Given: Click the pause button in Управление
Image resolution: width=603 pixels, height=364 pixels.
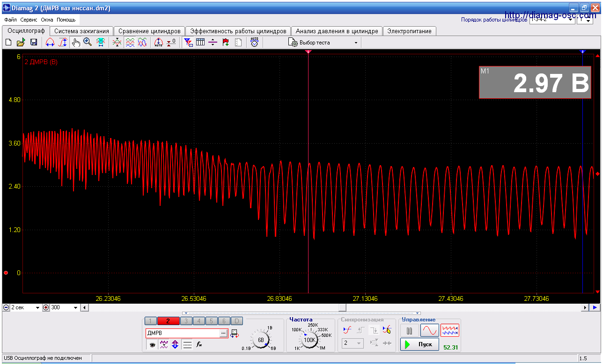Looking at the screenshot, I should click(410, 330).
